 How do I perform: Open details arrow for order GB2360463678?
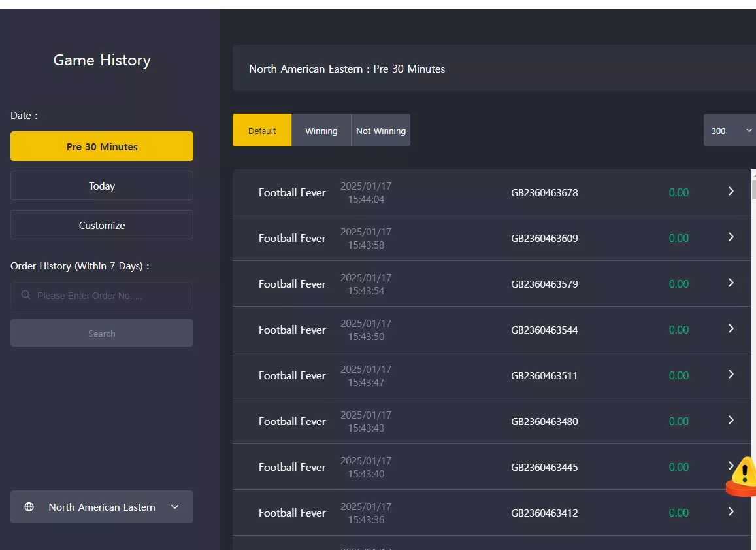(x=731, y=191)
